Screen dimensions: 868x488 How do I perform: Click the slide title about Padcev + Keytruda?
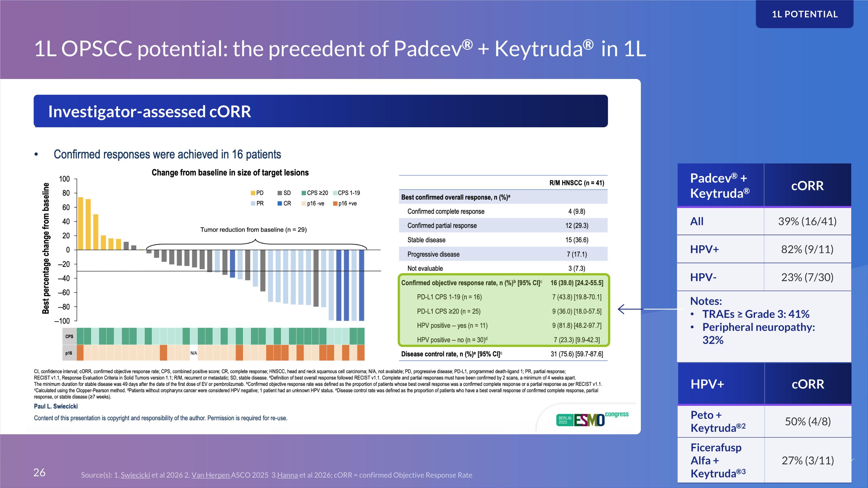[x=340, y=49]
